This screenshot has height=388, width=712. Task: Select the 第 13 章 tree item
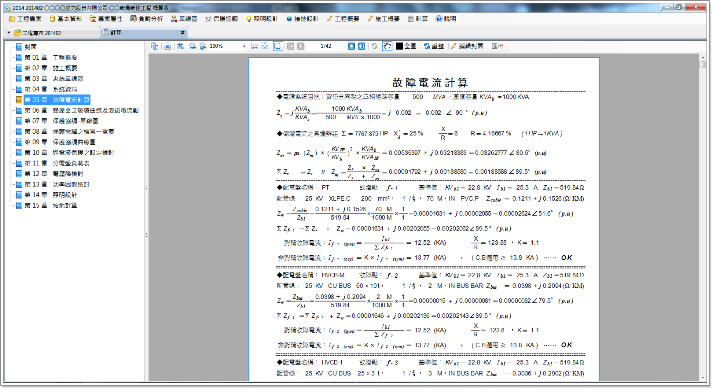[57, 184]
